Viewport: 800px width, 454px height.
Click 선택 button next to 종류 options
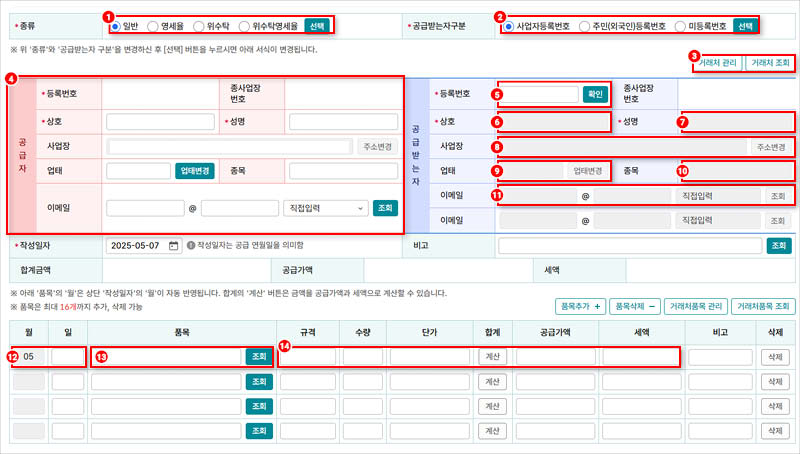tap(317, 26)
